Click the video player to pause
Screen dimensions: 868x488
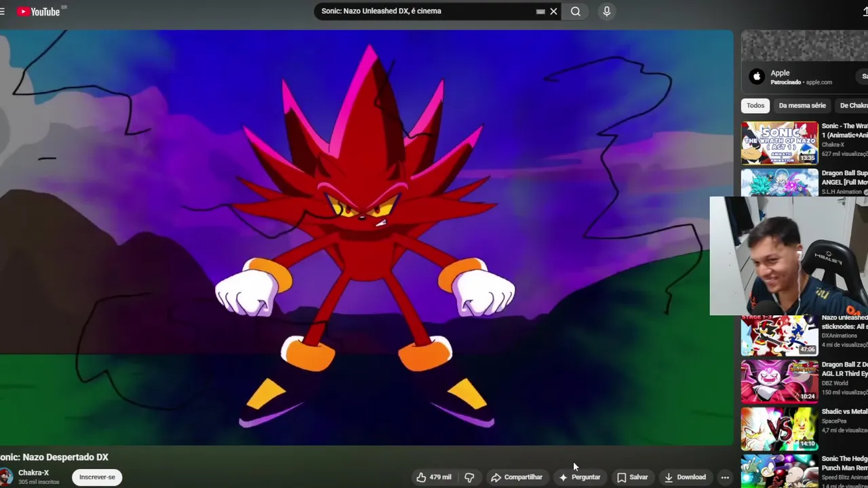[366, 237]
